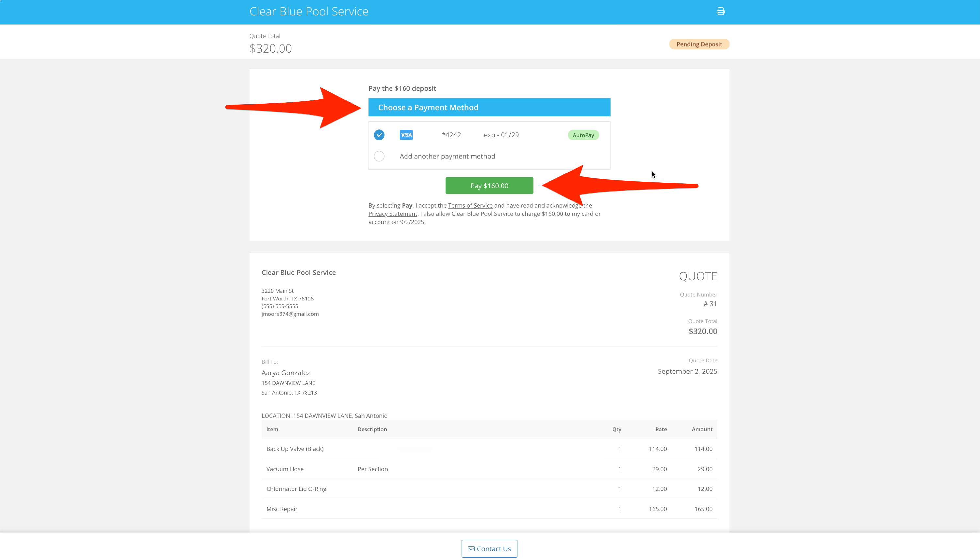Click the Rate column header
The height and width of the screenshot is (560, 980).
click(x=661, y=429)
